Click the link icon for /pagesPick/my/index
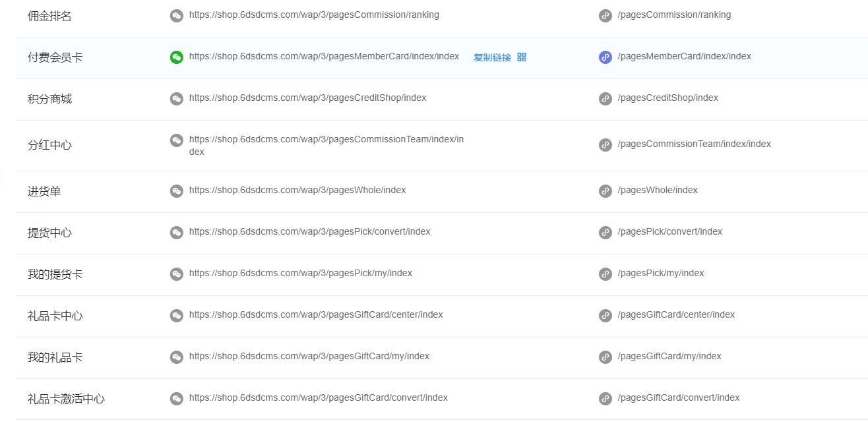Image resolution: width=868 pixels, height=437 pixels. 605,274
